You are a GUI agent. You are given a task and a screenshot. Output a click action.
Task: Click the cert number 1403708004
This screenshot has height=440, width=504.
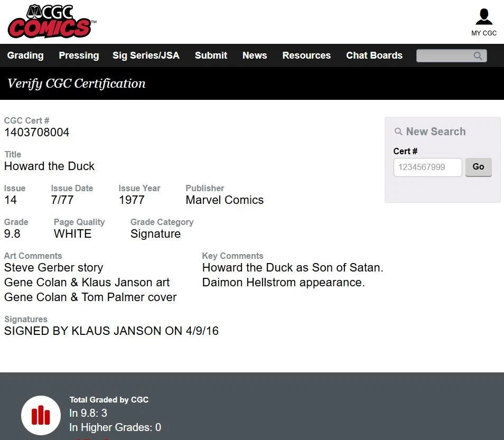[x=36, y=132]
